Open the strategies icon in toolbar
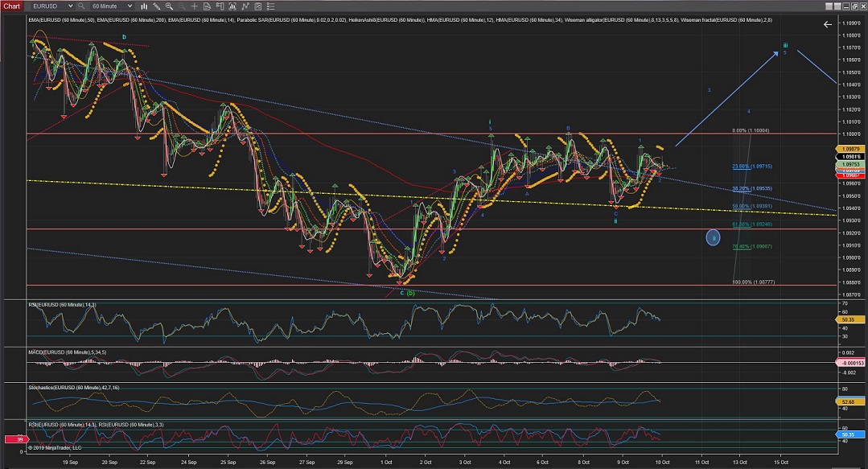Screen dimensions: 868x469 tap(258, 6)
